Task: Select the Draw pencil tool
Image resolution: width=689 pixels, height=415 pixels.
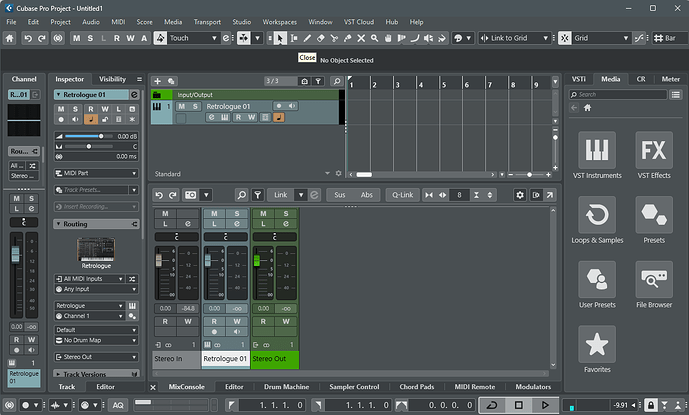Action: click(307, 38)
